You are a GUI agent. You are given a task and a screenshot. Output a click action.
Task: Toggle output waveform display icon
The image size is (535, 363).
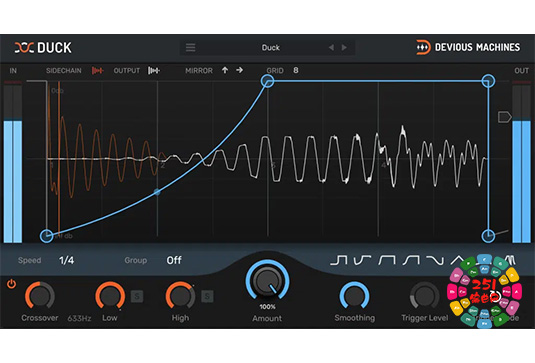point(154,71)
